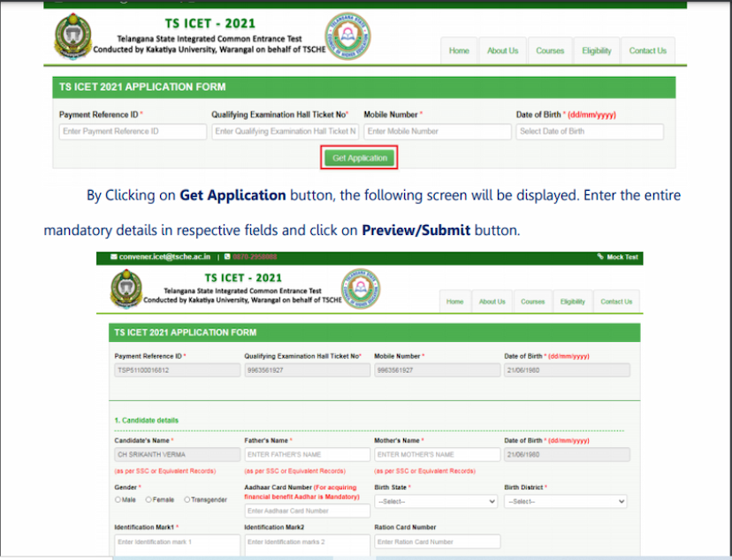Screen dimensions: 732x560
Task: Select the Female gender option
Action: point(149,500)
